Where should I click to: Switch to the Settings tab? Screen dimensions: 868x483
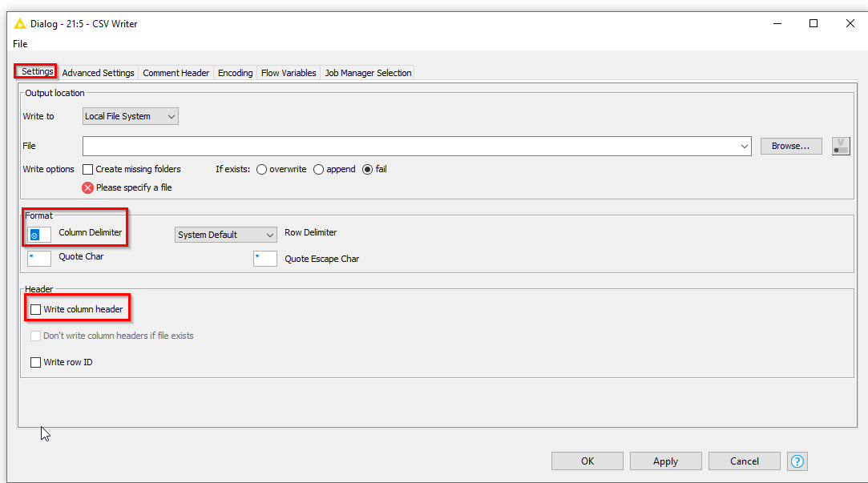click(37, 71)
